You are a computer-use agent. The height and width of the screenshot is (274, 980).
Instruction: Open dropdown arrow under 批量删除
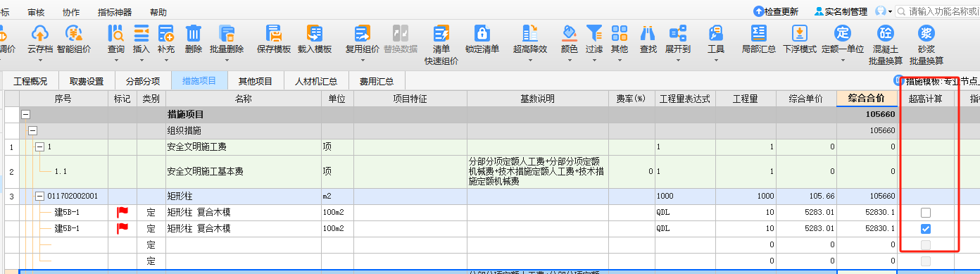[227, 61]
